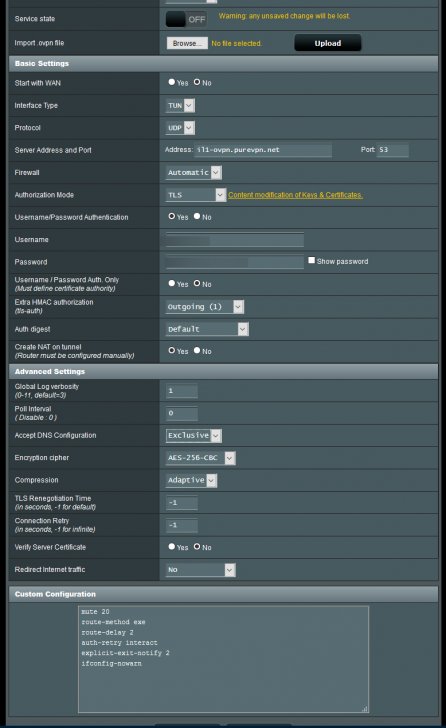
Task: Click the server Address input field
Action: (x=263, y=150)
